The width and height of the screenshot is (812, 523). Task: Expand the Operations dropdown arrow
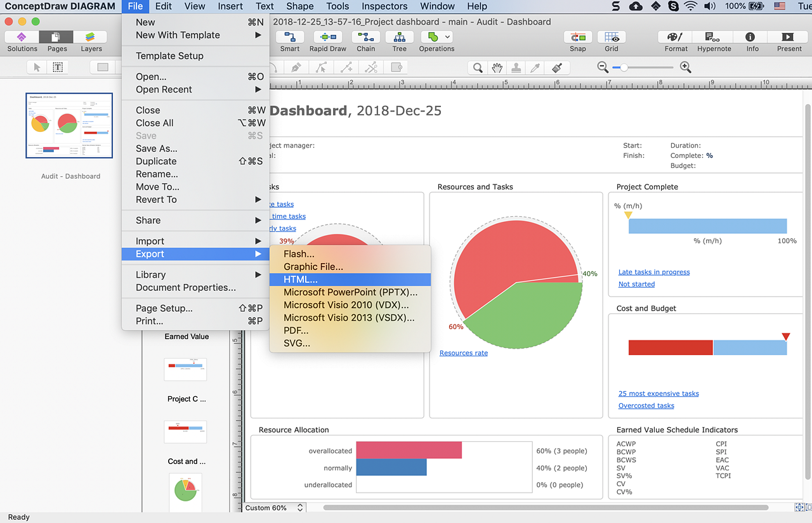(448, 37)
